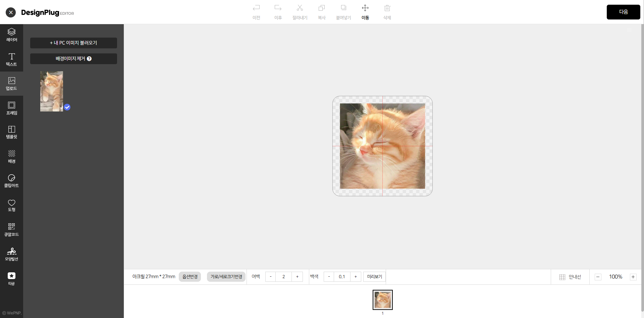The height and width of the screenshot is (318, 644).
Task: Click the 다음 (Next) button
Action: point(623,12)
